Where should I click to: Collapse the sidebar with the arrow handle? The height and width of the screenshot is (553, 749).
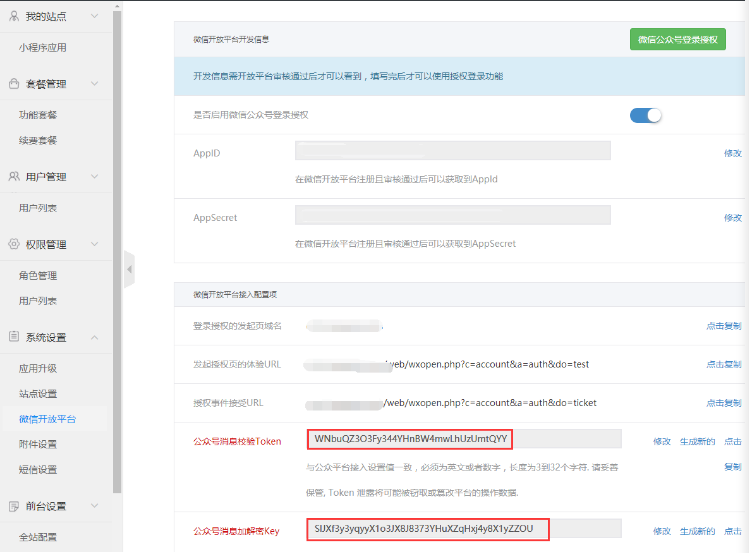pos(129,269)
